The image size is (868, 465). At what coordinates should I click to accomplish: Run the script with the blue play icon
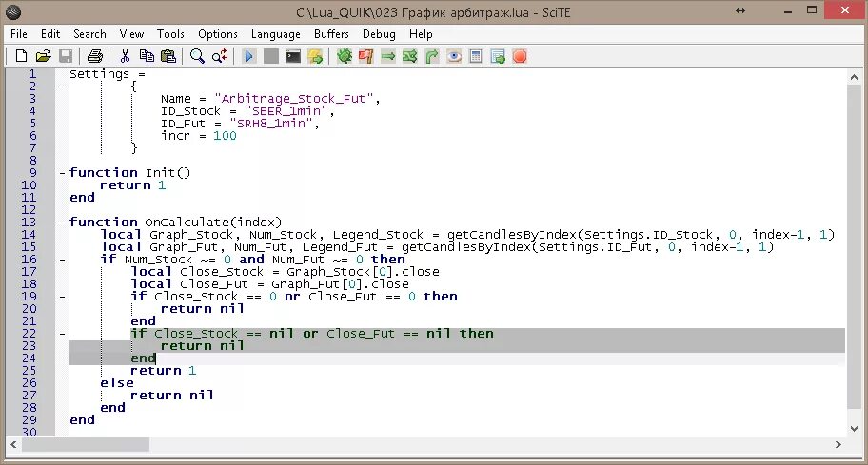coord(248,56)
